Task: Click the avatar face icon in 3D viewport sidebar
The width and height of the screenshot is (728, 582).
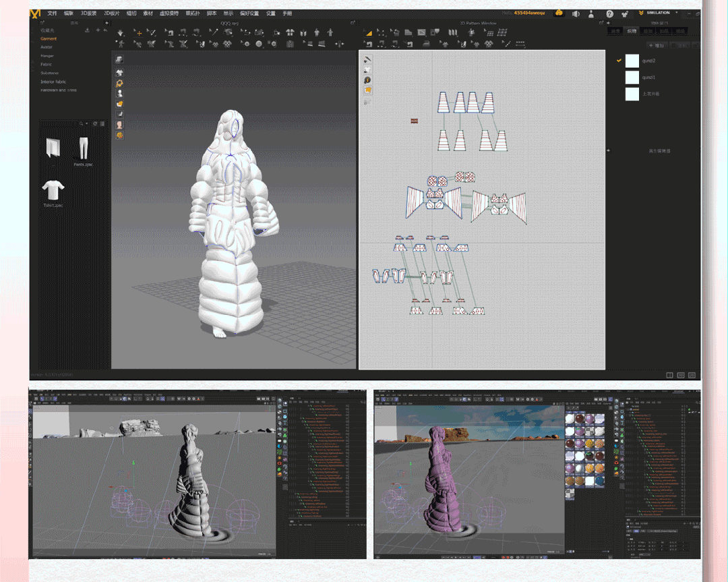Action: pyautogui.click(x=119, y=125)
